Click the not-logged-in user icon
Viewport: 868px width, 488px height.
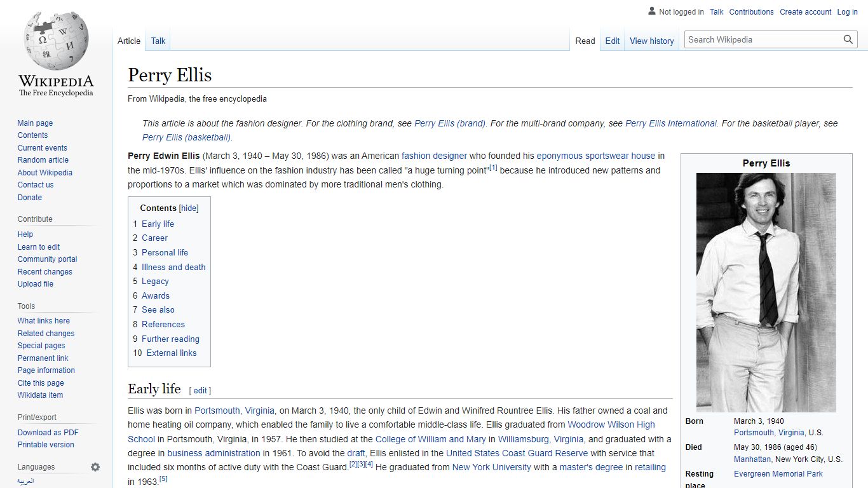651,11
